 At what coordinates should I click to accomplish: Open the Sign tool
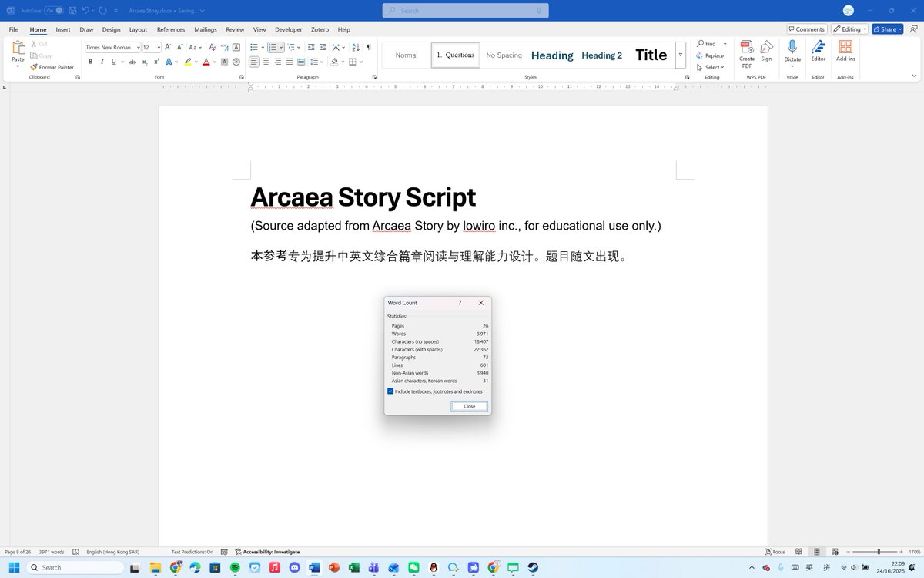point(766,51)
